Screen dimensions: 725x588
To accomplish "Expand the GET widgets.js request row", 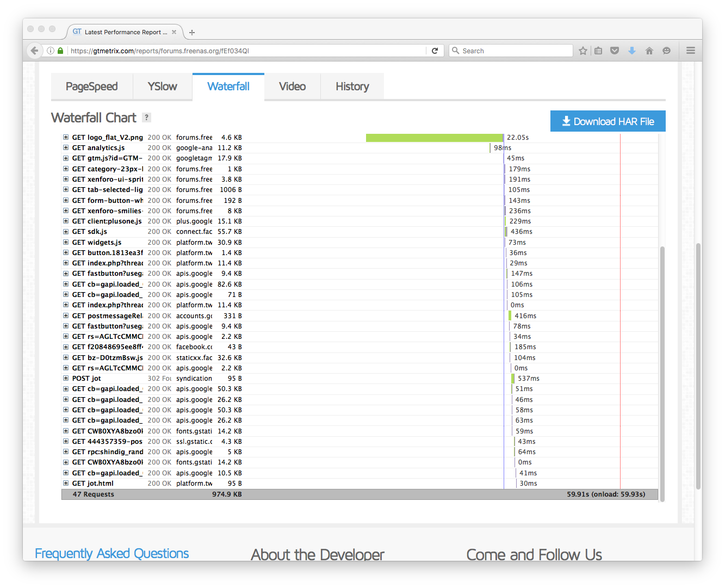I will point(66,243).
